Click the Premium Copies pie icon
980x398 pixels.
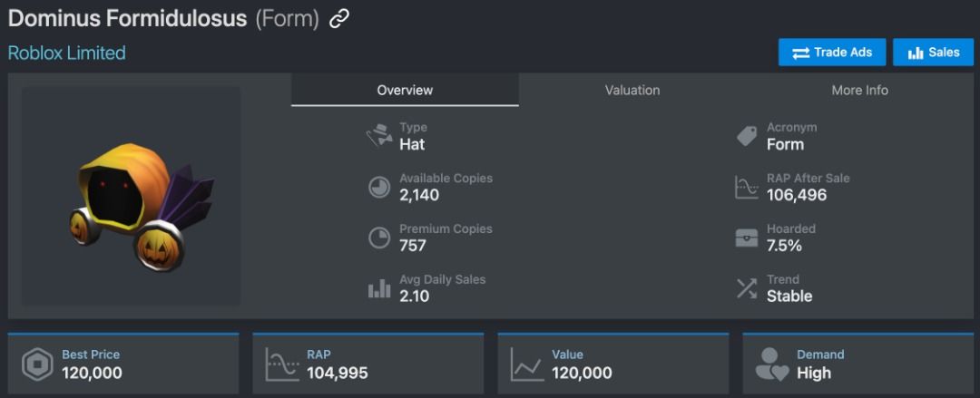pos(378,238)
